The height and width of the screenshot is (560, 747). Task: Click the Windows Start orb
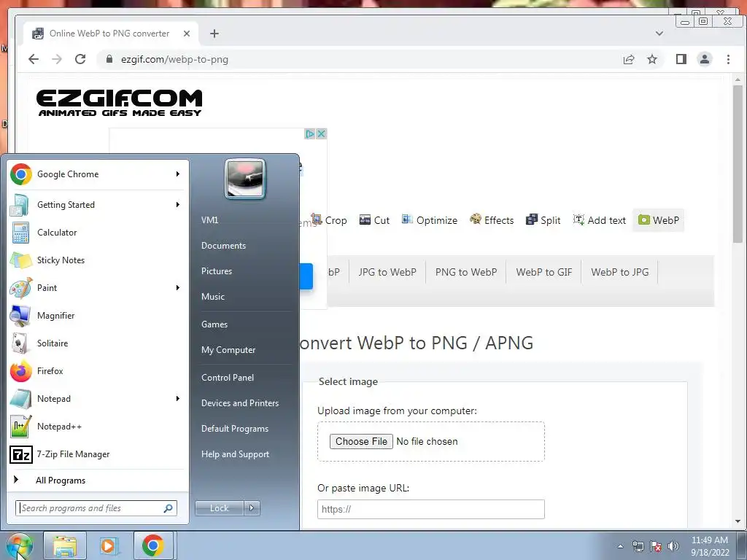tap(19, 545)
